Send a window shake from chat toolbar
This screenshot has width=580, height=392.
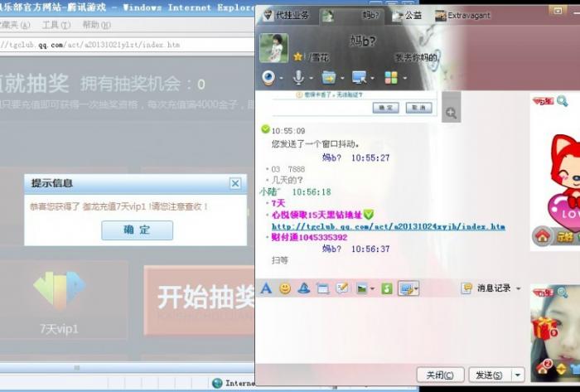point(322,288)
